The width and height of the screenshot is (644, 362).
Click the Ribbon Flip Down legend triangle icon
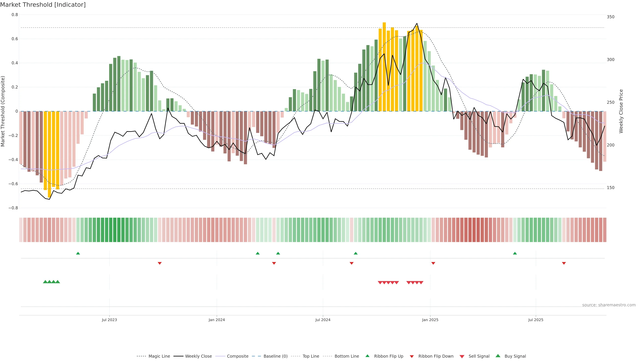412,356
